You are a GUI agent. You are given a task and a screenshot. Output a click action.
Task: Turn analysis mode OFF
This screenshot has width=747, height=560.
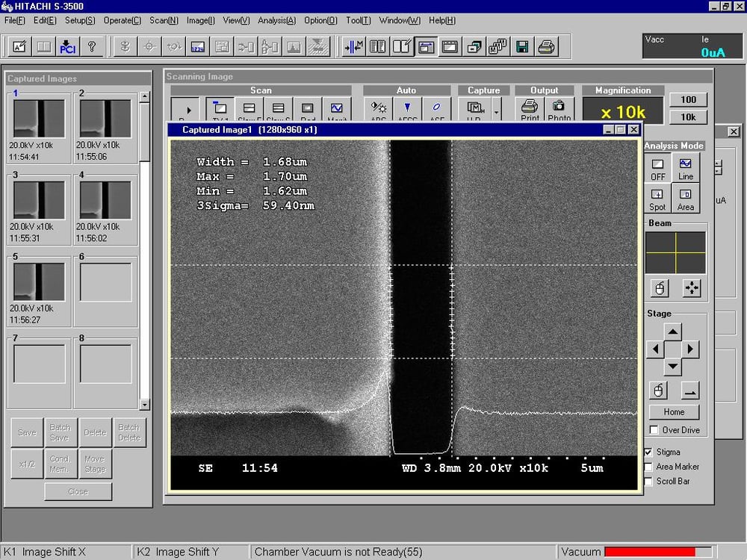657,168
